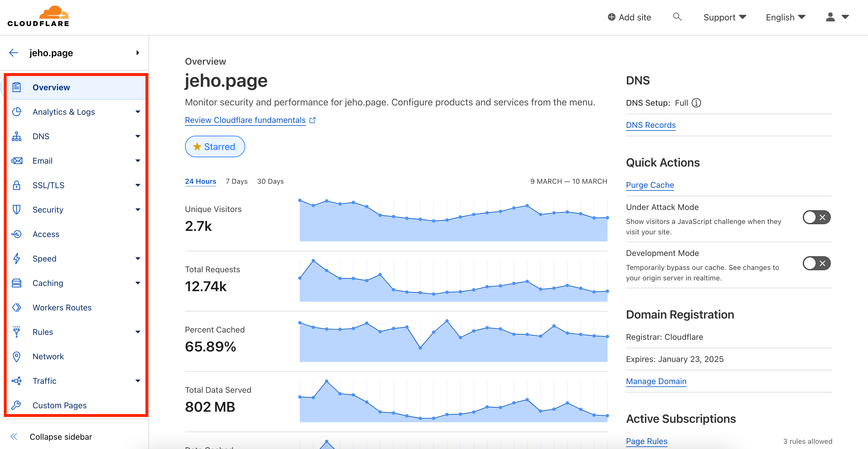The width and height of the screenshot is (868, 449).
Task: Click the Review Cloudflare fundamentals link
Action: tap(245, 120)
